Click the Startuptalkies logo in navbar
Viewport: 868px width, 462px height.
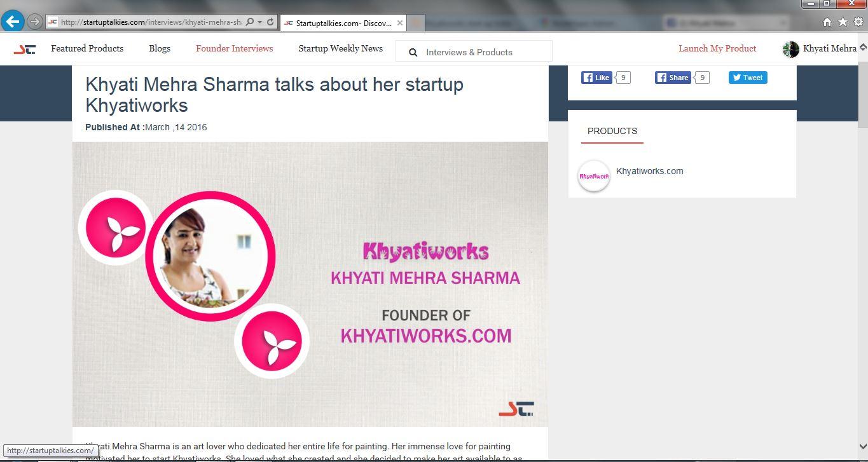(x=25, y=49)
